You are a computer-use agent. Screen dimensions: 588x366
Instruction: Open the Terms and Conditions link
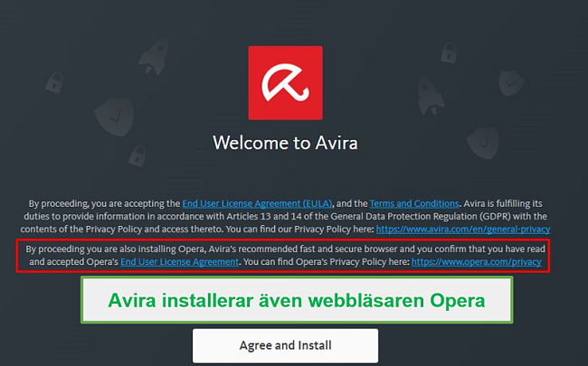[x=414, y=204]
